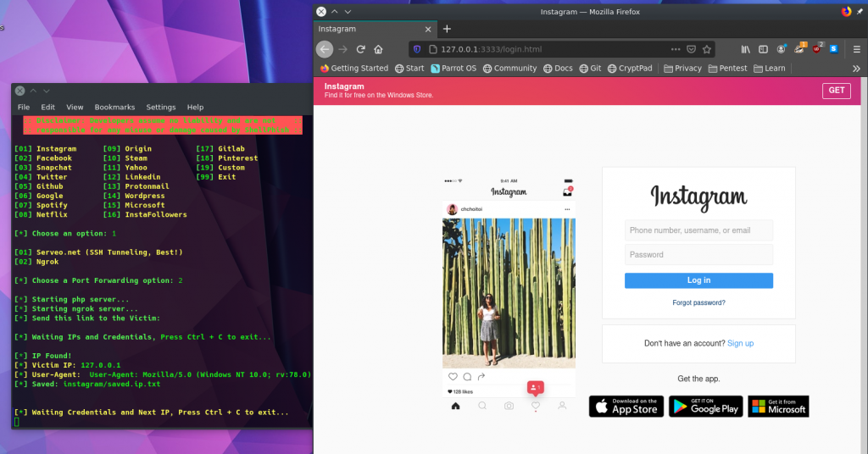Click the pin icon in Firefox titlebar
The height and width of the screenshot is (454, 868).
tap(860, 12)
